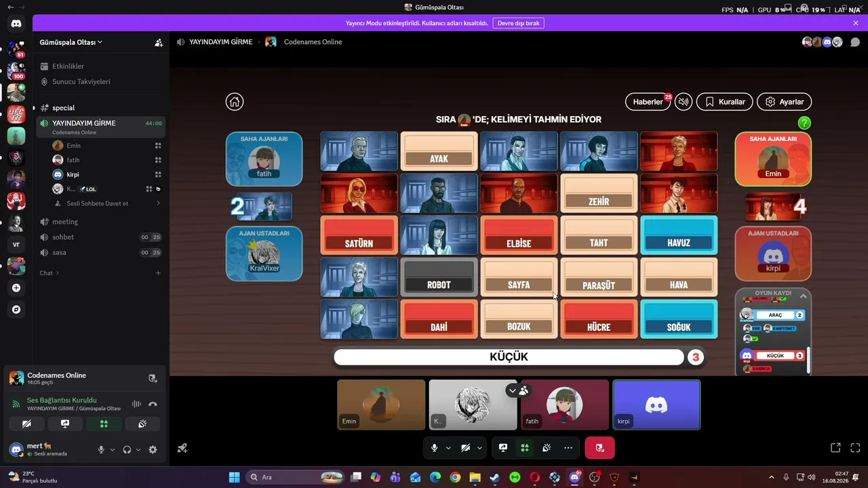This screenshot has height=488, width=868.
Task: Open Discord boost rocket icon
Action: click(182, 448)
